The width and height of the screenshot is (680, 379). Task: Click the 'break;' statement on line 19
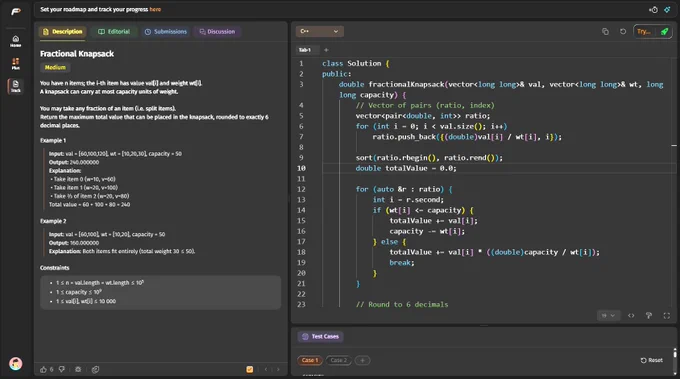point(402,263)
